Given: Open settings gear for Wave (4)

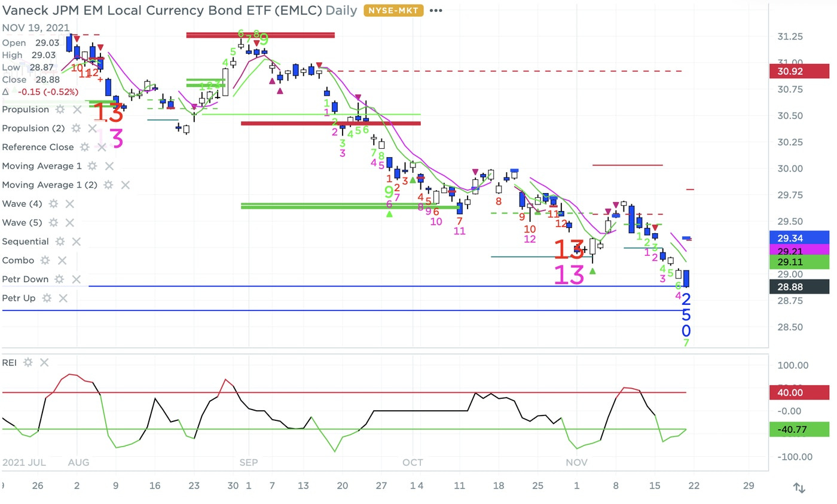Looking at the screenshot, I should [53, 204].
